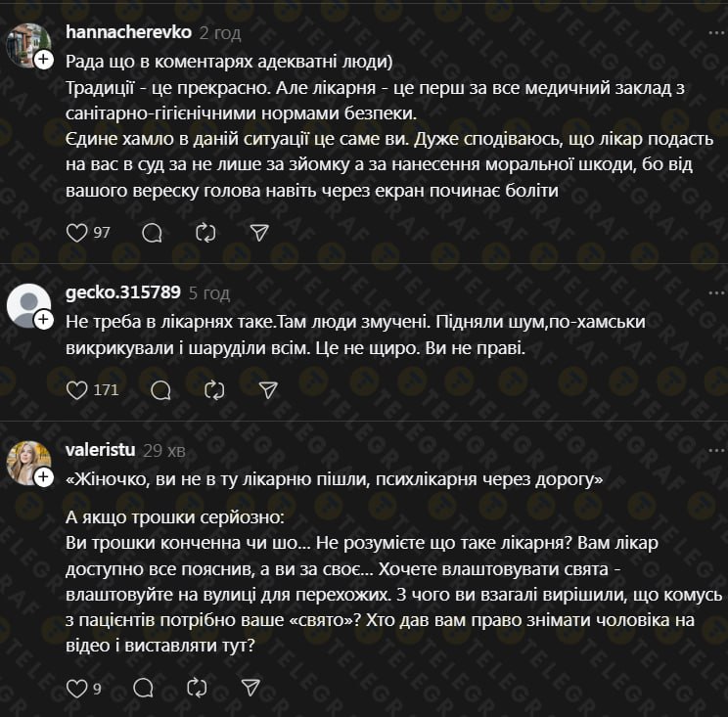Screen dimensions: 728x717
Task: Like hannacherevko's comment with the heart
Action: click(76, 232)
